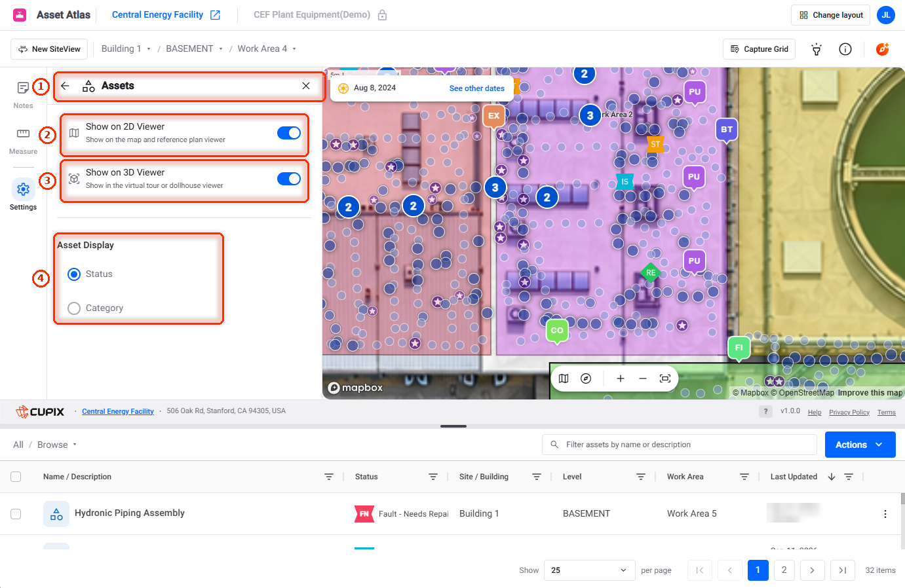
Task: Click the compass icon in map toolbar
Action: coord(586,378)
